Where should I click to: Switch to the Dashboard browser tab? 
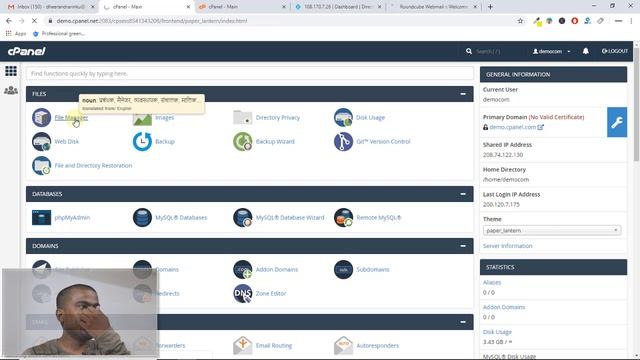click(338, 7)
